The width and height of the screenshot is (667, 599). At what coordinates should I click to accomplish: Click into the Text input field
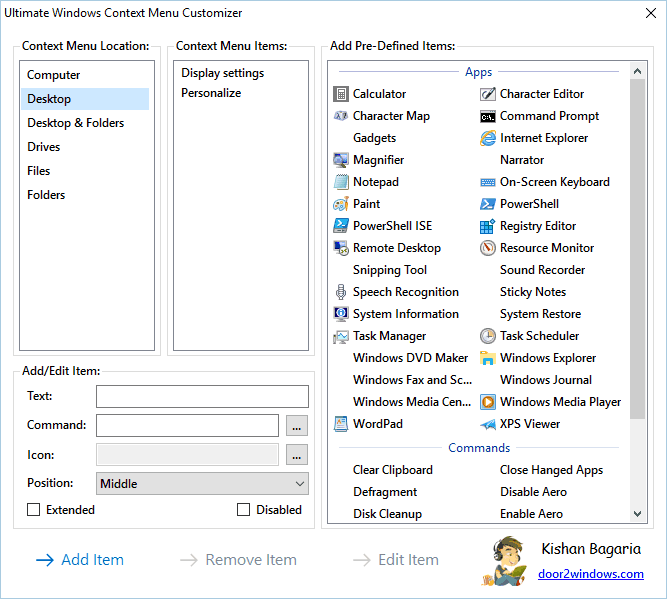tap(202, 396)
